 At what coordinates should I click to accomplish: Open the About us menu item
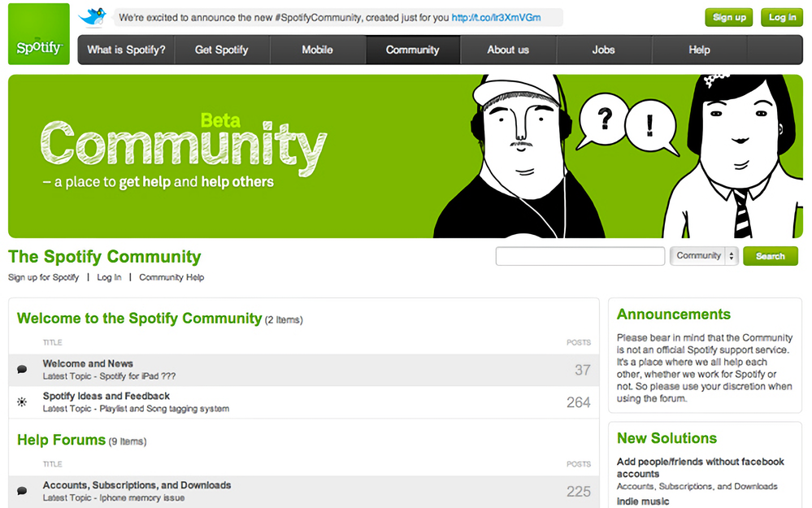pos(508,50)
